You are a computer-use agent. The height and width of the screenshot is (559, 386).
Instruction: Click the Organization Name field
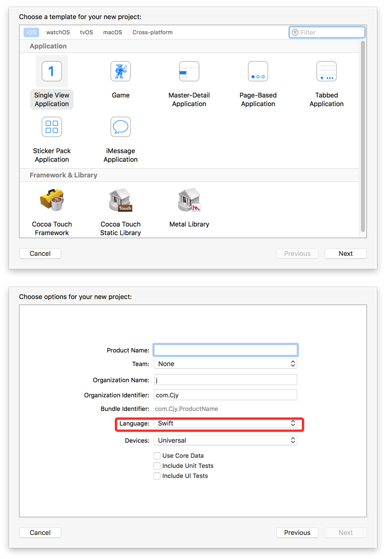pos(226,380)
